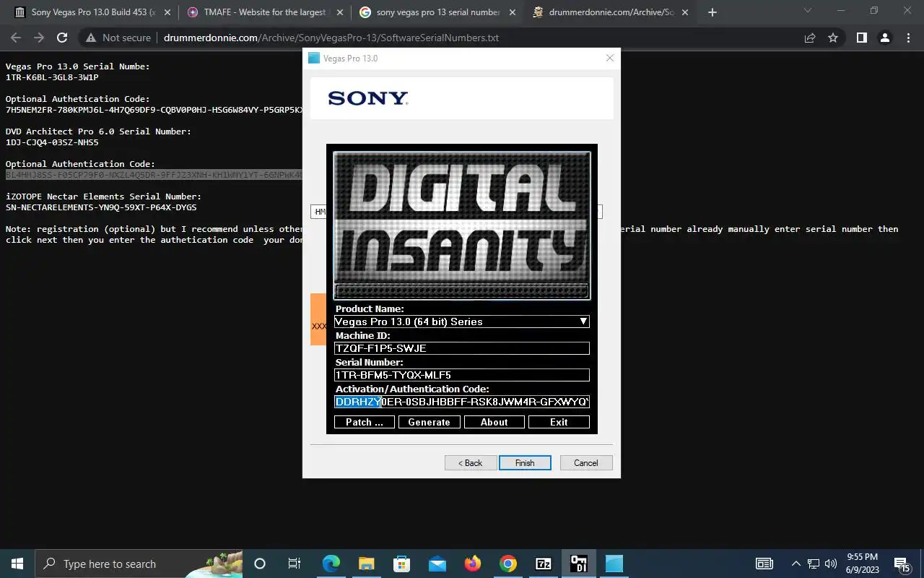Click the browser address bar URL

[x=331, y=38]
